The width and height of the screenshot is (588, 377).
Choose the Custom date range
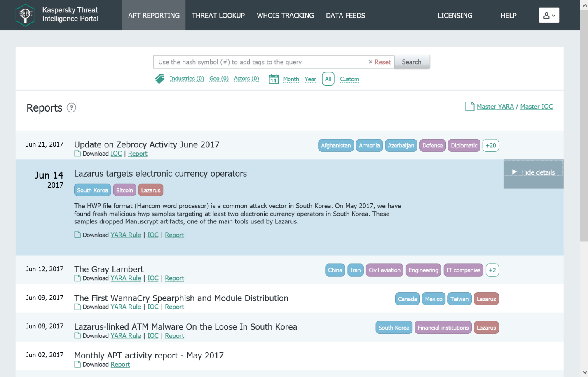click(x=349, y=79)
